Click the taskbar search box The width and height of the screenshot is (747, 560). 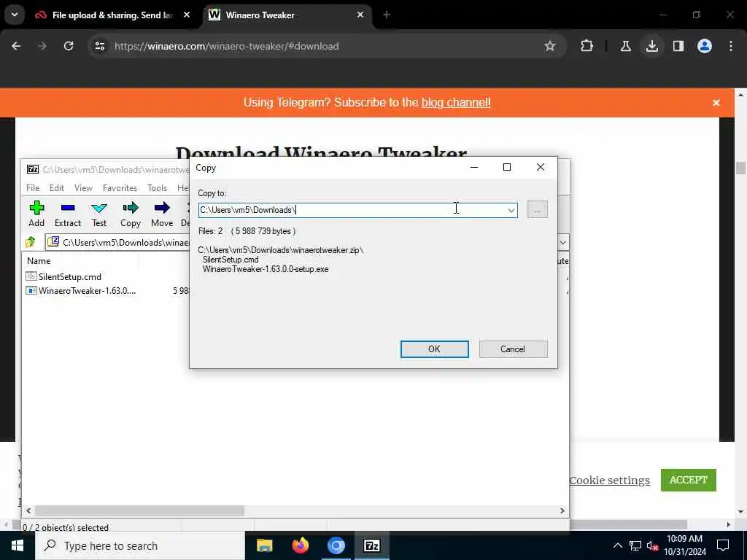pyautogui.click(x=140, y=545)
